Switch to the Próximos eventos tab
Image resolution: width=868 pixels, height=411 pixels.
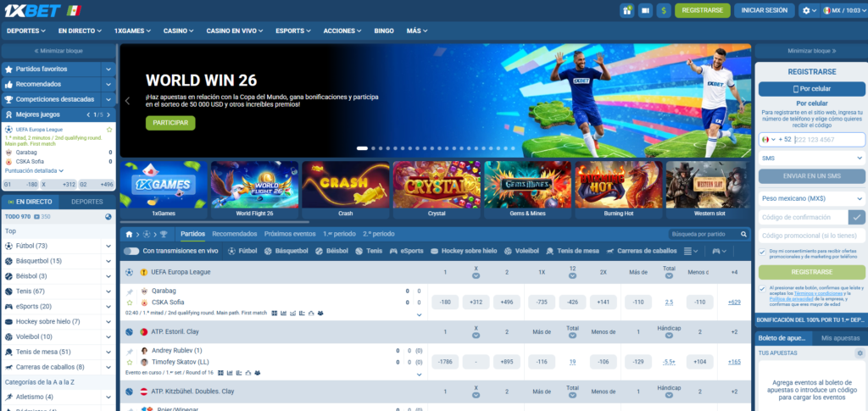pyautogui.click(x=290, y=234)
